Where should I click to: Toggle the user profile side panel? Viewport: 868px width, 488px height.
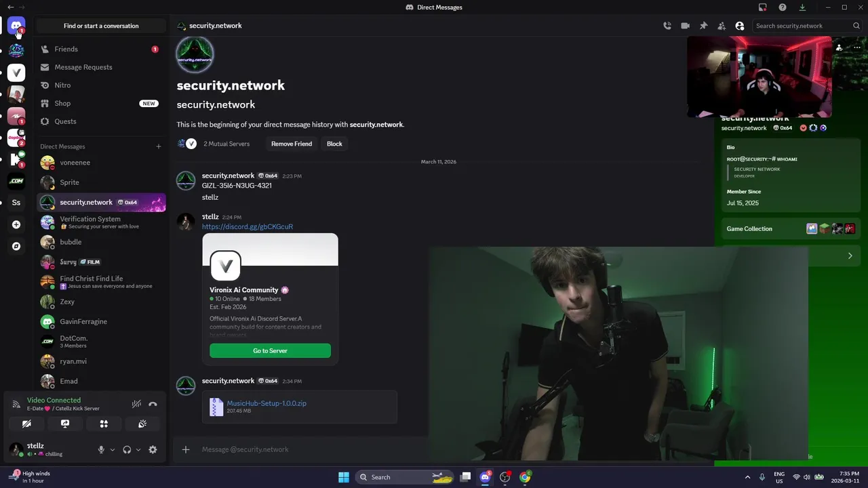pos(740,26)
